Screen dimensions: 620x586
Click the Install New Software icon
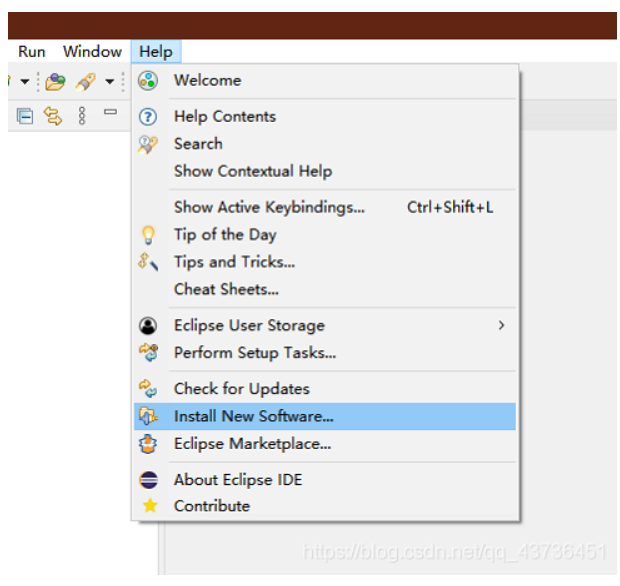tap(148, 416)
